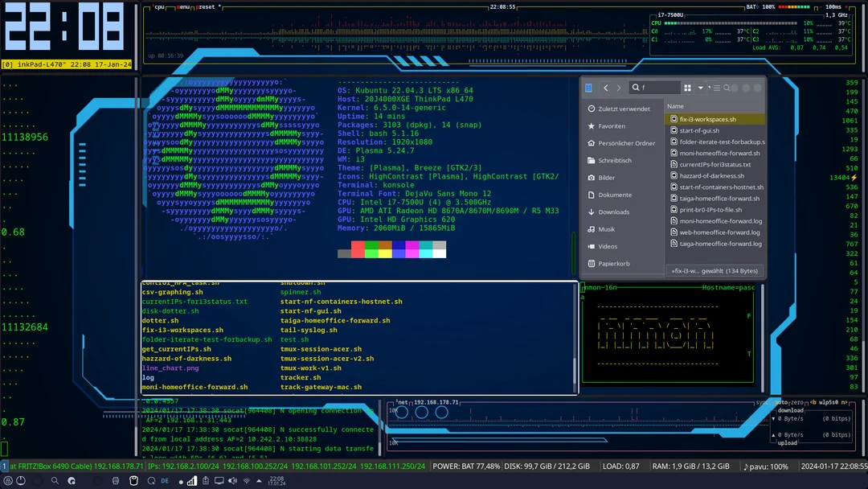Click the red swatch in the neofetch color palette
Viewport: 868px width, 489px height.
pyautogui.click(x=358, y=248)
